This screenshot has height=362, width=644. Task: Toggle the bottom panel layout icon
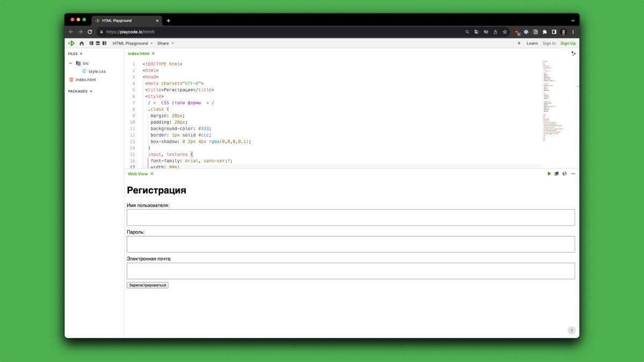coord(98,43)
